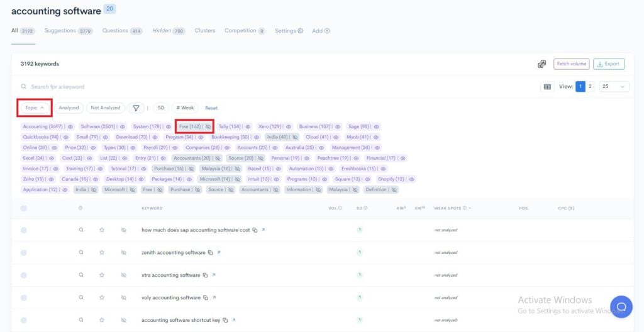Switch to the Suggestions tab

69,31
